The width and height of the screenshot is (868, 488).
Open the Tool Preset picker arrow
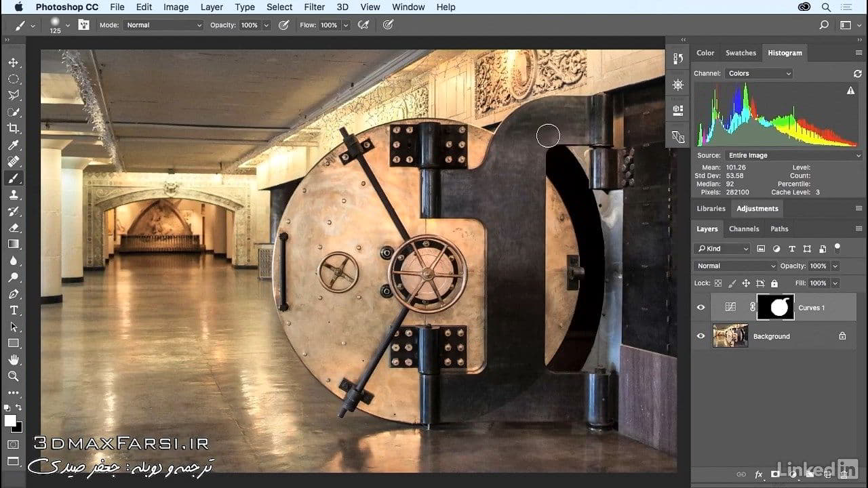tap(33, 26)
